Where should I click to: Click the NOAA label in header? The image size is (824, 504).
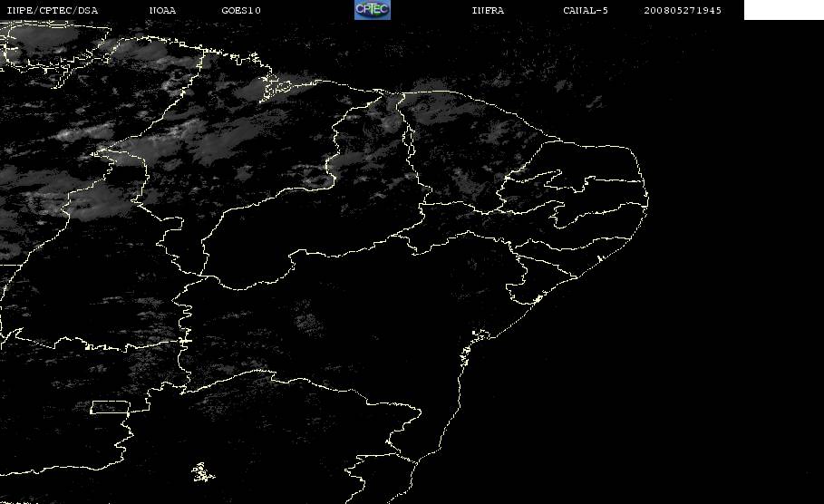(x=162, y=11)
